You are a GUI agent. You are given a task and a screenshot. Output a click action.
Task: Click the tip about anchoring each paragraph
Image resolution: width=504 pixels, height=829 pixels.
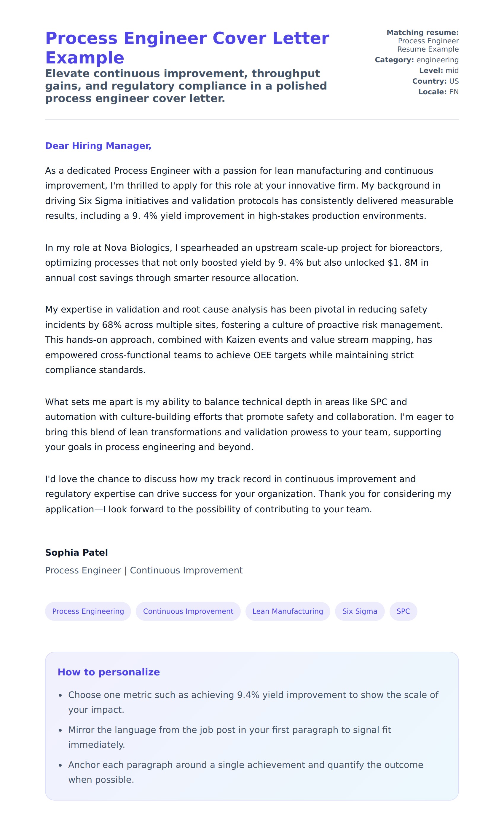coord(245,772)
